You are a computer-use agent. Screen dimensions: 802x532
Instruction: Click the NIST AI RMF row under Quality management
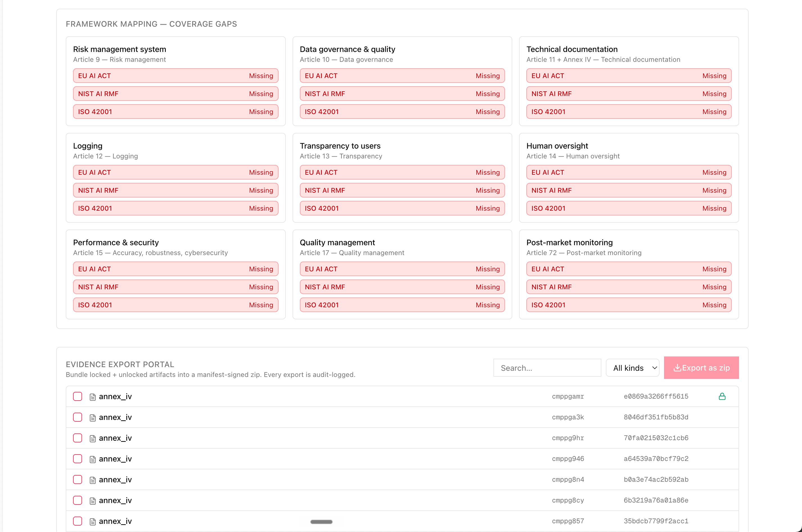(x=402, y=287)
